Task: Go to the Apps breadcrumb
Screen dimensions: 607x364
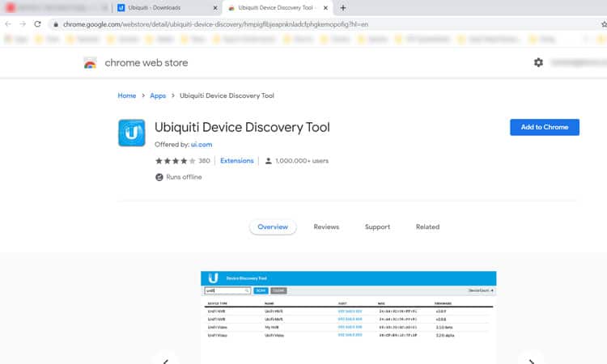Action: (x=158, y=95)
